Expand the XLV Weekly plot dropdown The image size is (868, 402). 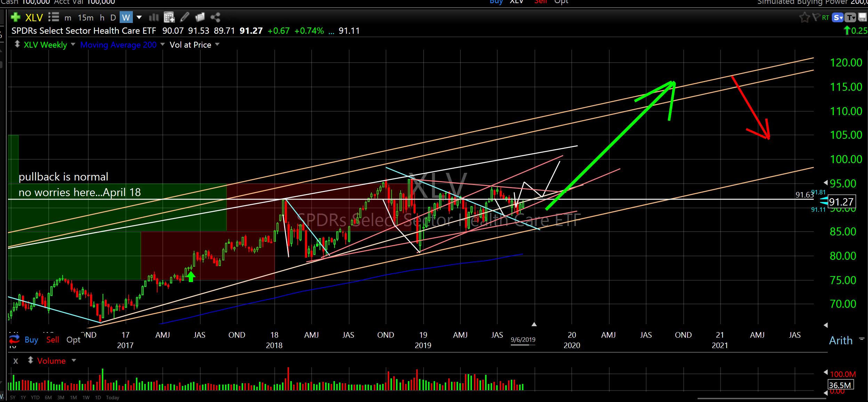click(73, 45)
